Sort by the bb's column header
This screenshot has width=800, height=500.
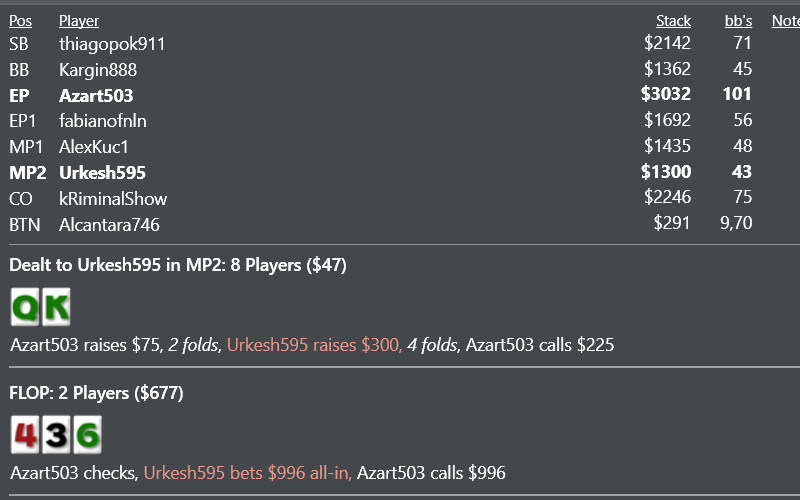tap(738, 21)
